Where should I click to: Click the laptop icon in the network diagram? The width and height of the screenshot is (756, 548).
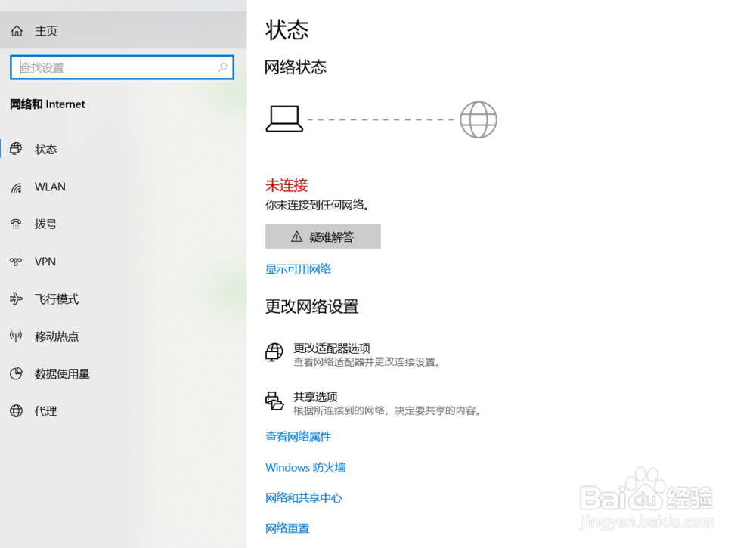(x=284, y=119)
